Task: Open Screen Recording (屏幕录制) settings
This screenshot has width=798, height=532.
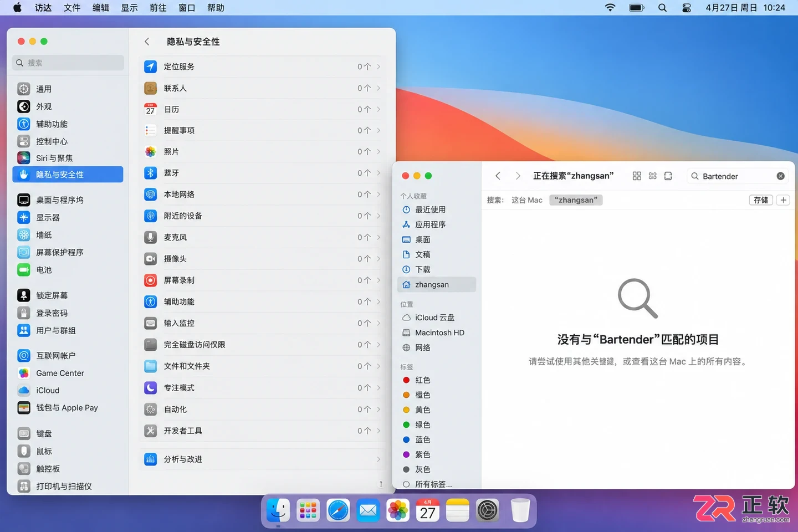Action: pyautogui.click(x=262, y=280)
